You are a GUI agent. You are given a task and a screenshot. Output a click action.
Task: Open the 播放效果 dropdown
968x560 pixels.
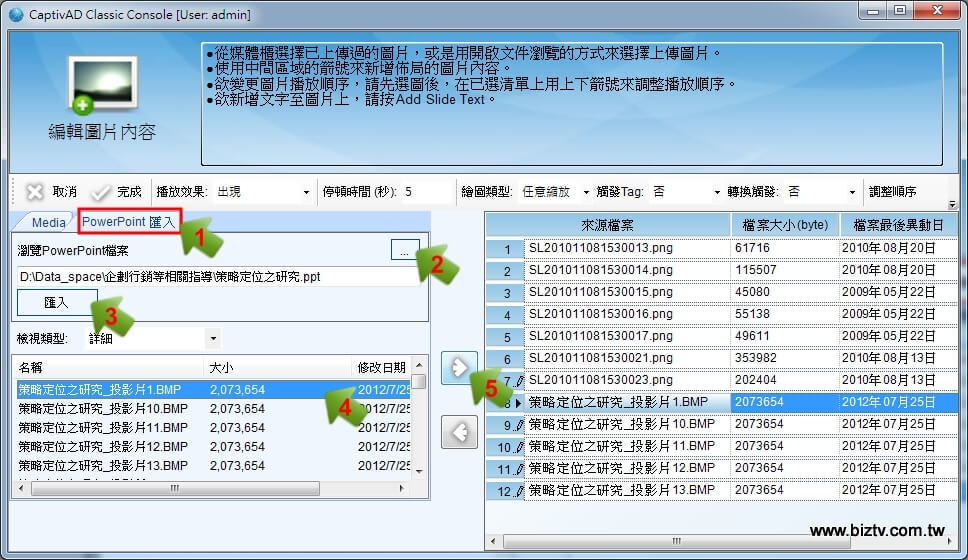click(x=261, y=191)
